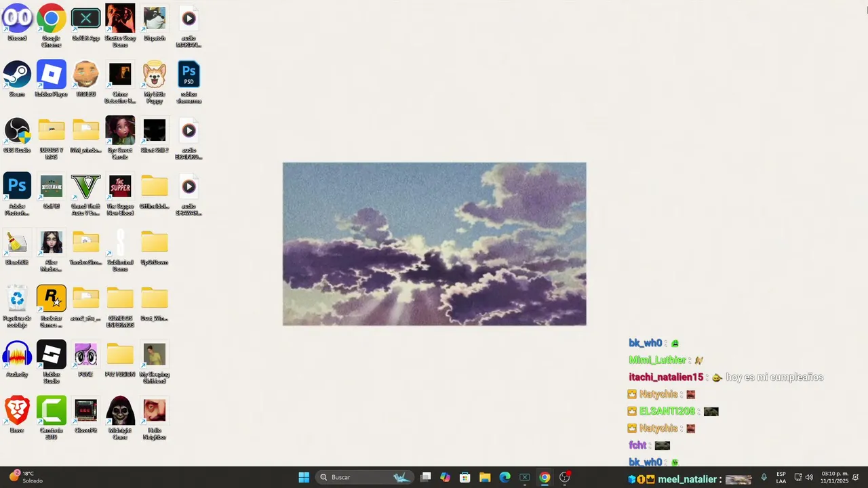Screen dimensions: 868x488
Task: Click the microphone tray icon
Action: 764,477
